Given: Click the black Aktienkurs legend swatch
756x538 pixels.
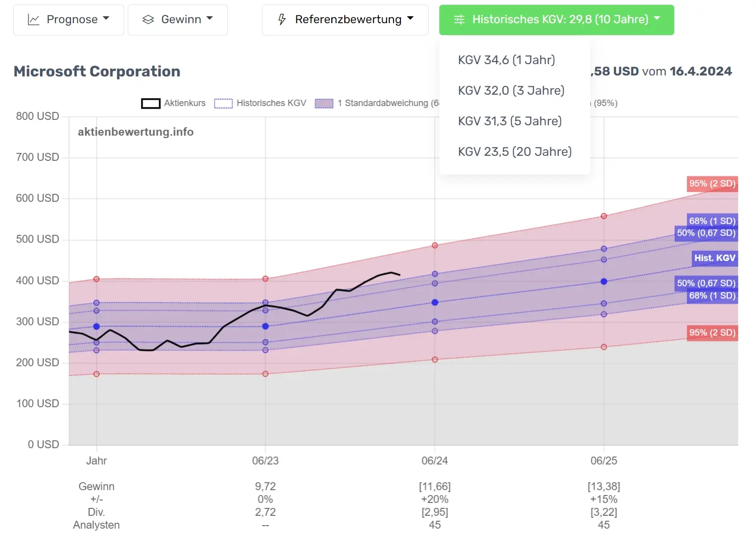Looking at the screenshot, I should (x=151, y=104).
